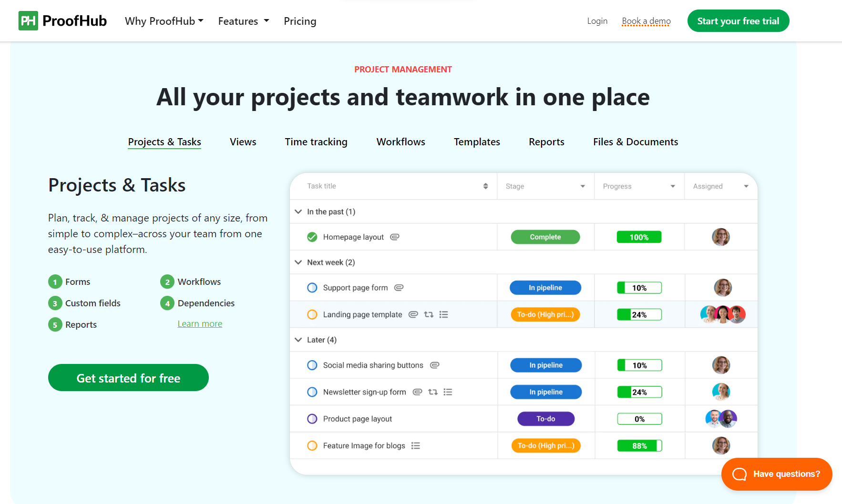This screenshot has height=504, width=842.
Task: Click the ProofHub logo icon
Action: [x=28, y=21]
